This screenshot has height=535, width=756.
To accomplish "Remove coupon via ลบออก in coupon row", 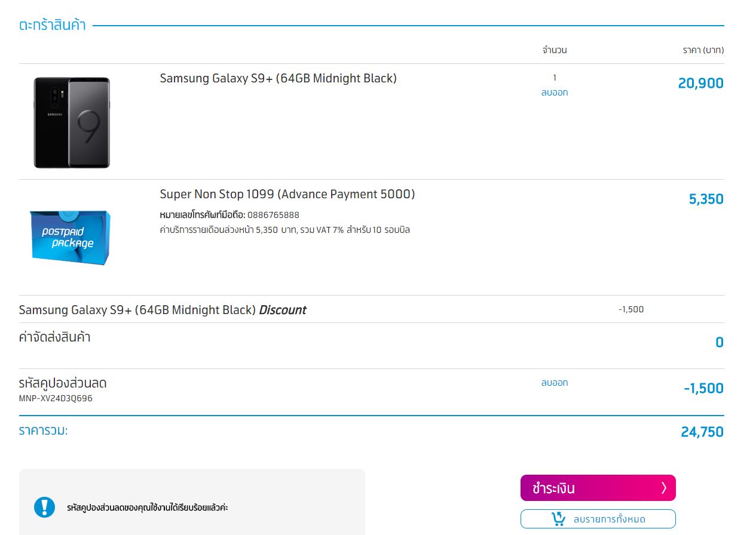I will (555, 383).
